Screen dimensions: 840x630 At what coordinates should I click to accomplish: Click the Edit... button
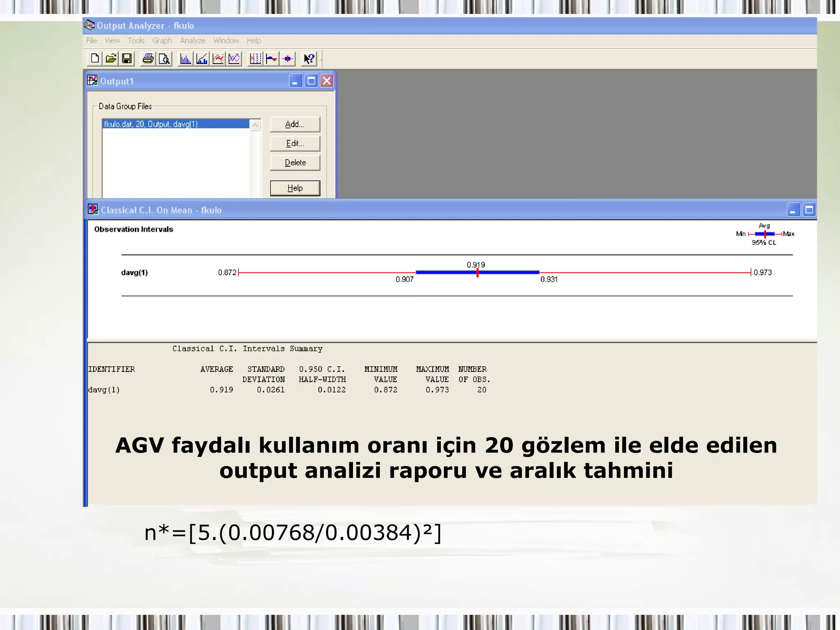(295, 144)
